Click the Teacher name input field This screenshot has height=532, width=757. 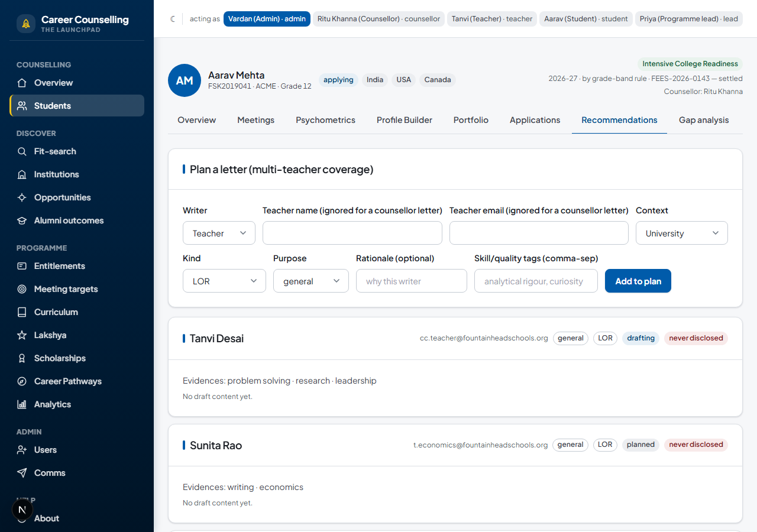(352, 233)
